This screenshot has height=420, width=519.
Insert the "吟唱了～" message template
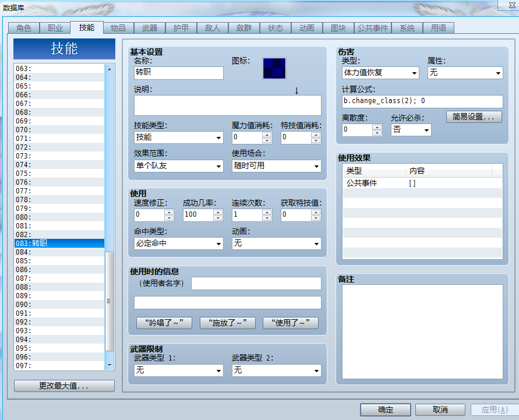164,323
